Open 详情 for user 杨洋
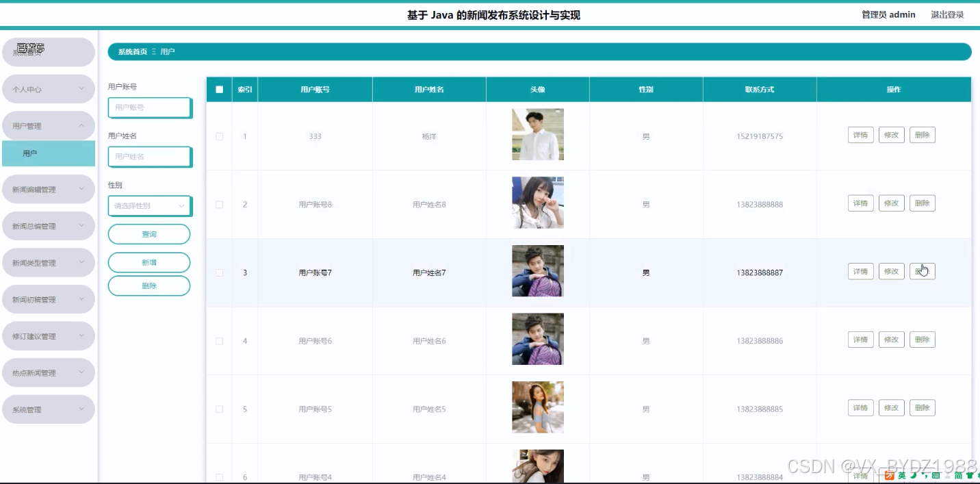This screenshot has width=980, height=484. (861, 135)
